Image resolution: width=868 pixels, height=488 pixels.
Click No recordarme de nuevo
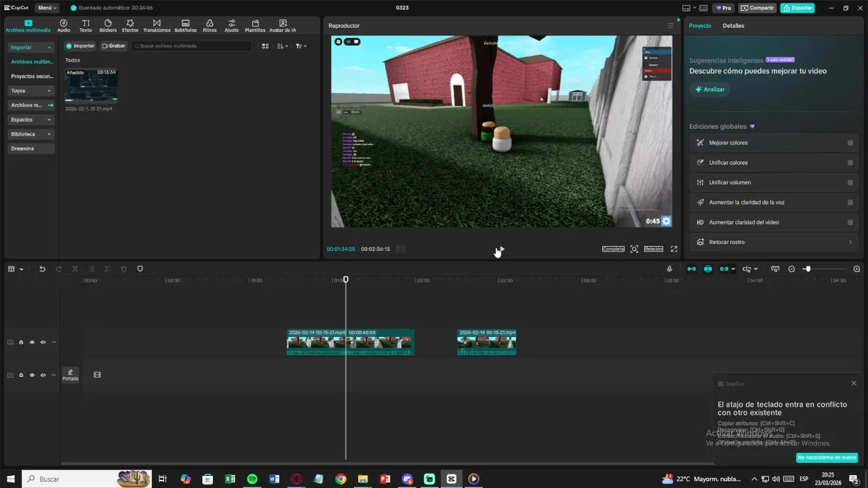click(827, 457)
